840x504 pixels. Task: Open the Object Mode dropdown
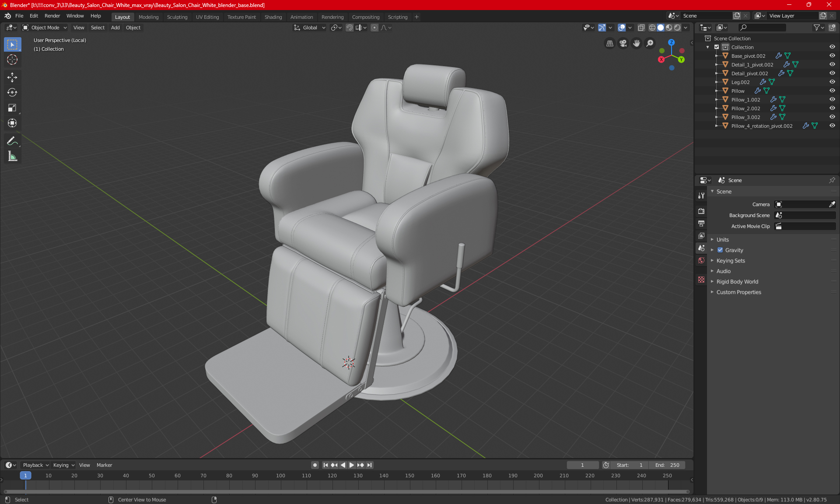click(x=45, y=28)
